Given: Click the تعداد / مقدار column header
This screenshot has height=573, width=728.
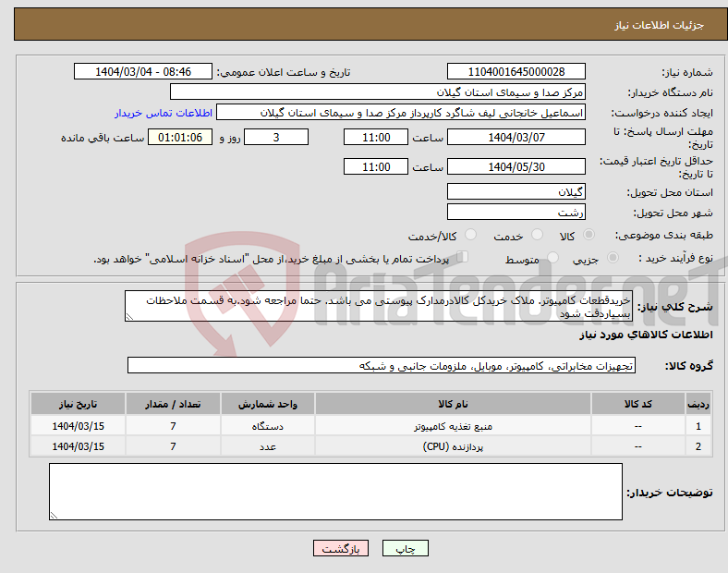Looking at the screenshot, I should 173,404.
